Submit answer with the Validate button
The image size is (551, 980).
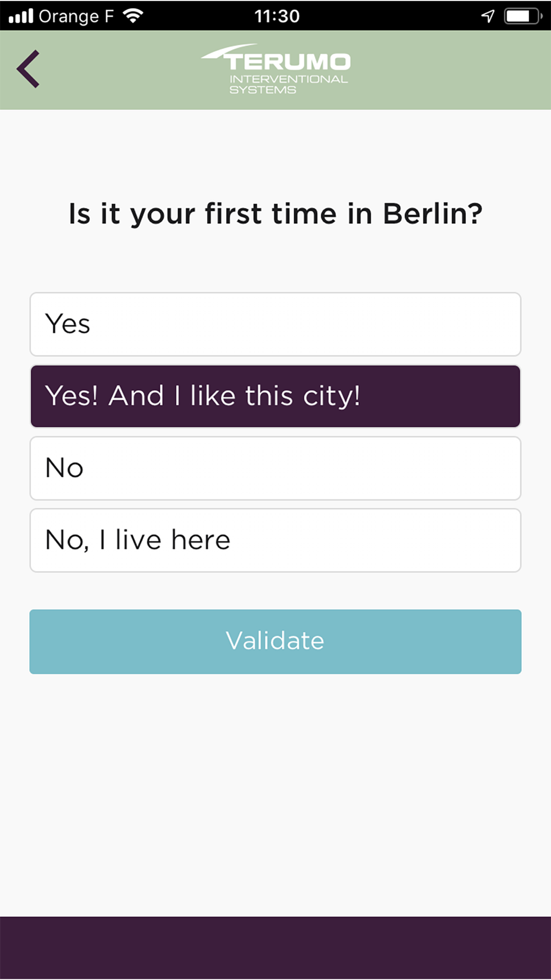click(275, 642)
